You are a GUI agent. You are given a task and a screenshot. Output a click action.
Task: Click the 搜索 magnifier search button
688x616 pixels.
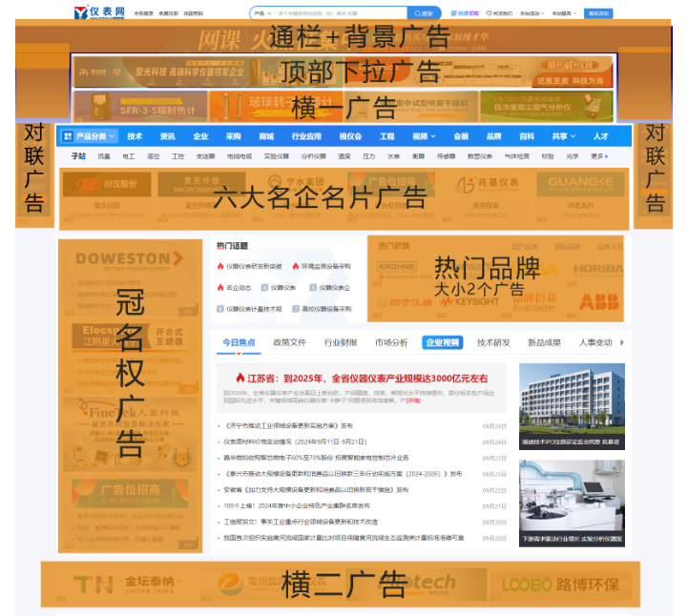[424, 13]
